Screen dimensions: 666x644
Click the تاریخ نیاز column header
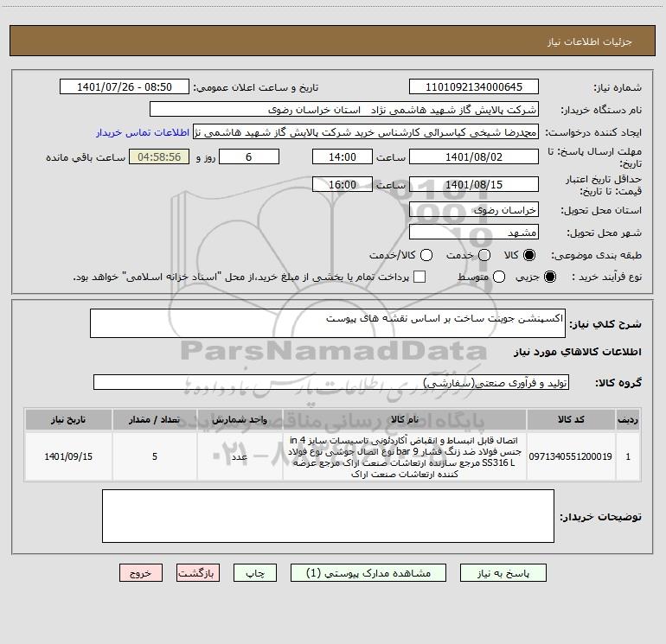click(68, 420)
